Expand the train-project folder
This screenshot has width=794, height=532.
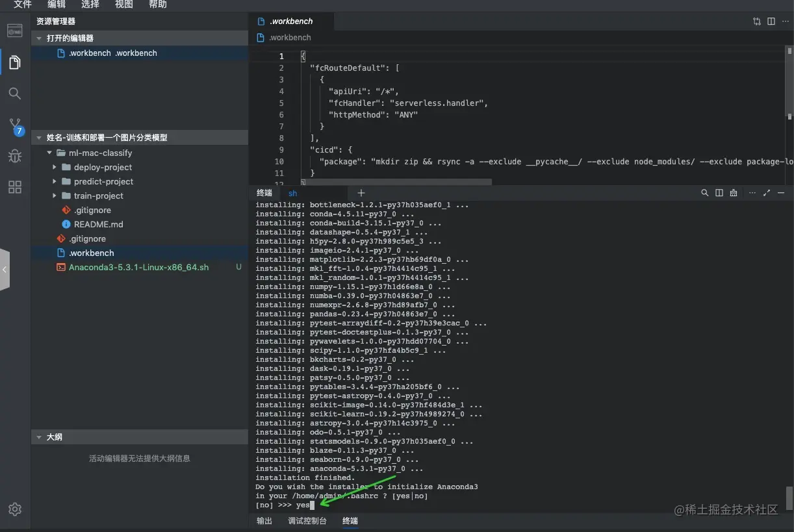coord(55,196)
